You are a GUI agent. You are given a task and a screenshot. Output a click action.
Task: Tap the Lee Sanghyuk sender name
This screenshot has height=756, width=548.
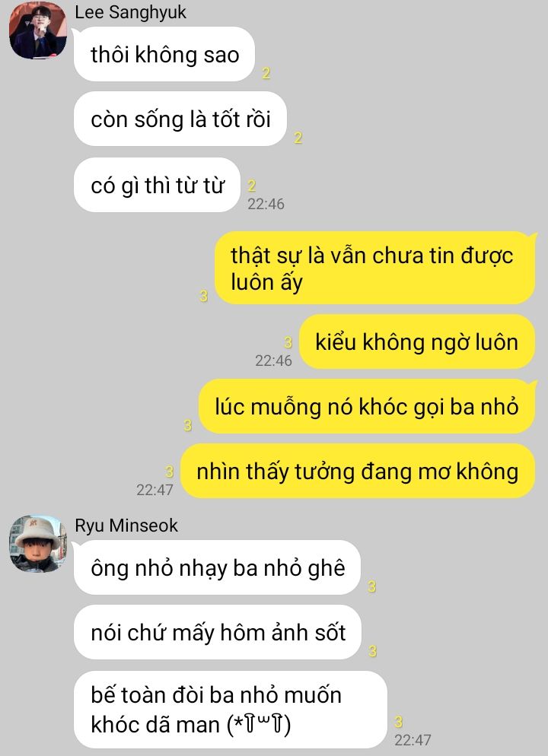click(130, 12)
